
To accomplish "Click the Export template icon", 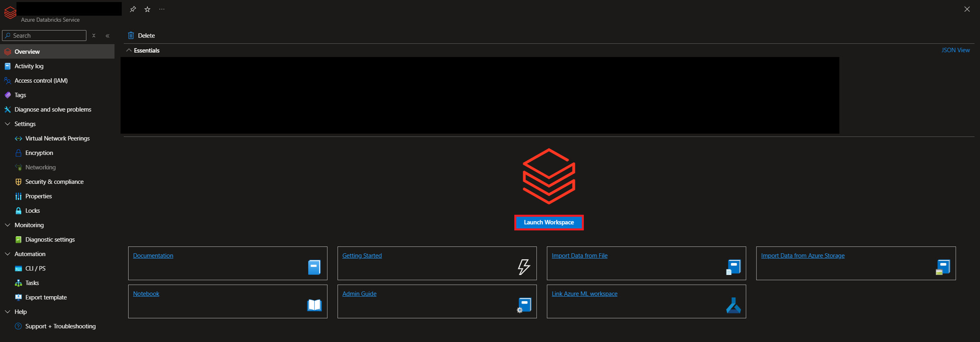I will (x=18, y=297).
